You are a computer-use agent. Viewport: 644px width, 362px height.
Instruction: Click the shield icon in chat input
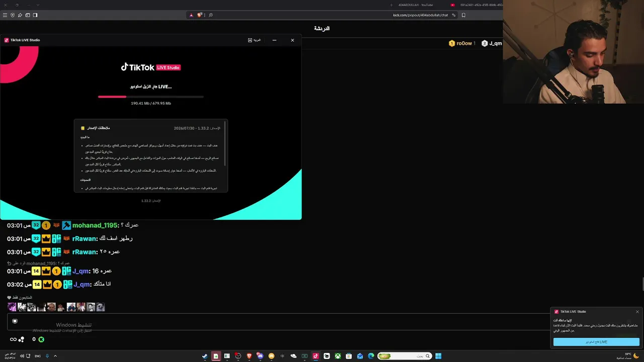[15, 321]
